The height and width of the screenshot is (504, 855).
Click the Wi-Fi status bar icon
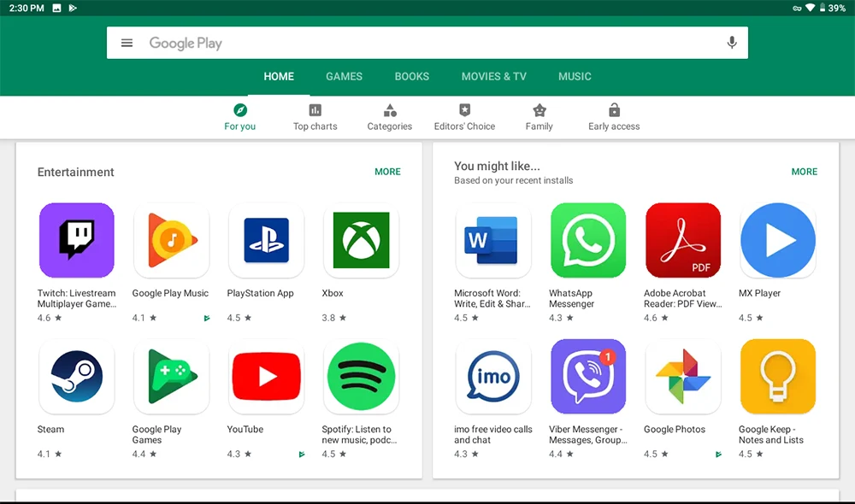tap(811, 9)
